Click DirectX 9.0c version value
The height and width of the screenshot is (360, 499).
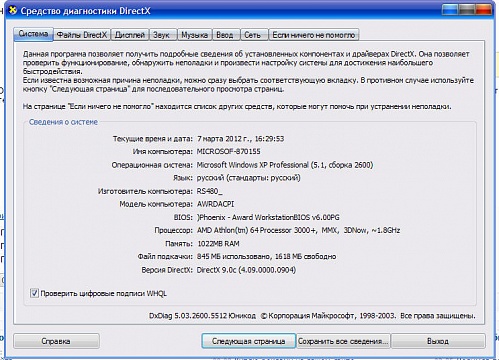click(246, 270)
